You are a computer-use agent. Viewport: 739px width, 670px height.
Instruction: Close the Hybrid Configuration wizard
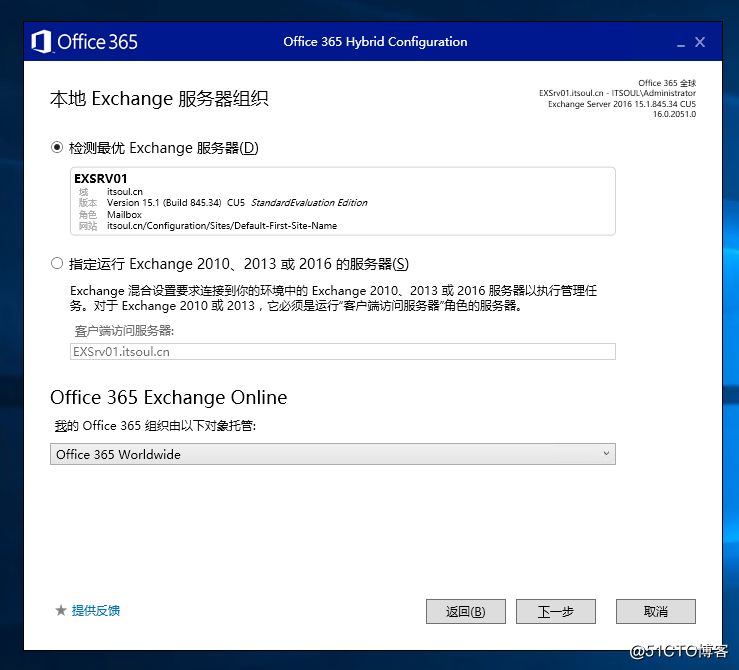700,42
